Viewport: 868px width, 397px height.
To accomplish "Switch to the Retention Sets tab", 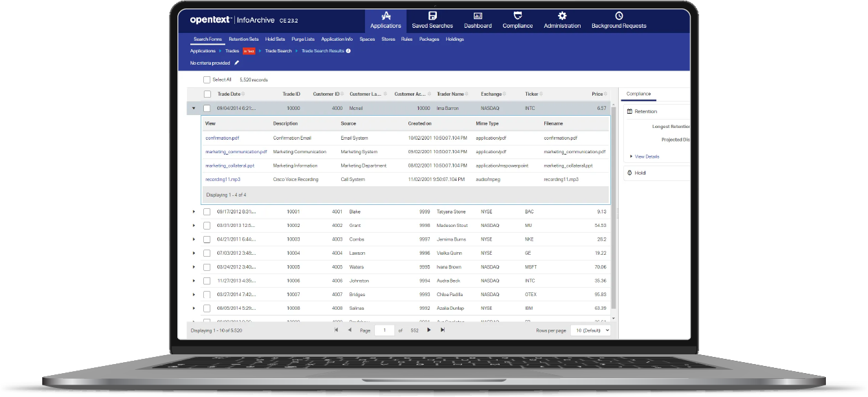I will (x=243, y=39).
